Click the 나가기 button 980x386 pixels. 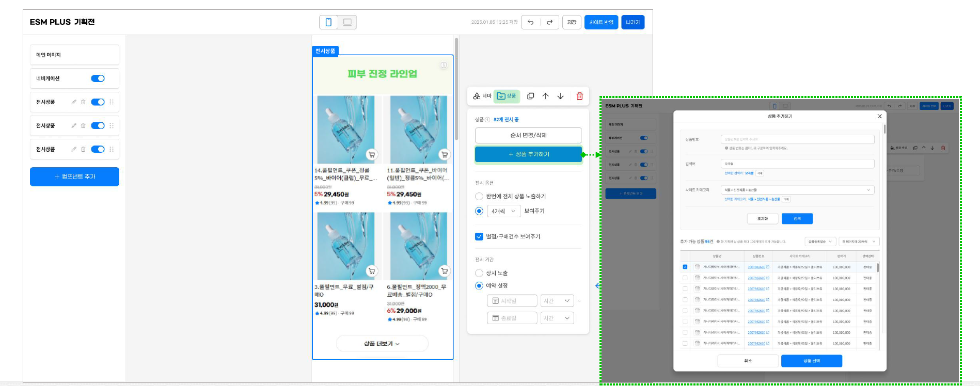pyautogui.click(x=633, y=22)
